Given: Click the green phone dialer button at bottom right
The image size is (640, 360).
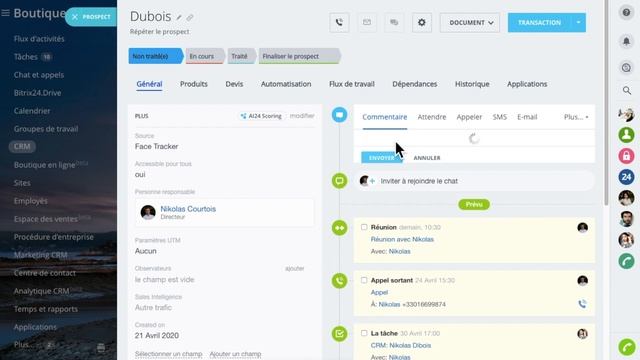Looking at the screenshot, I should (627, 347).
